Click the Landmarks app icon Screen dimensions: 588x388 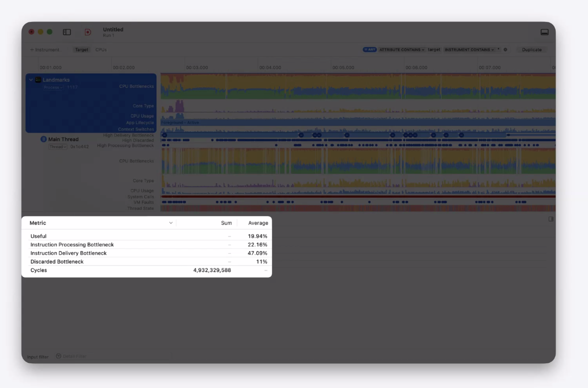(38, 80)
